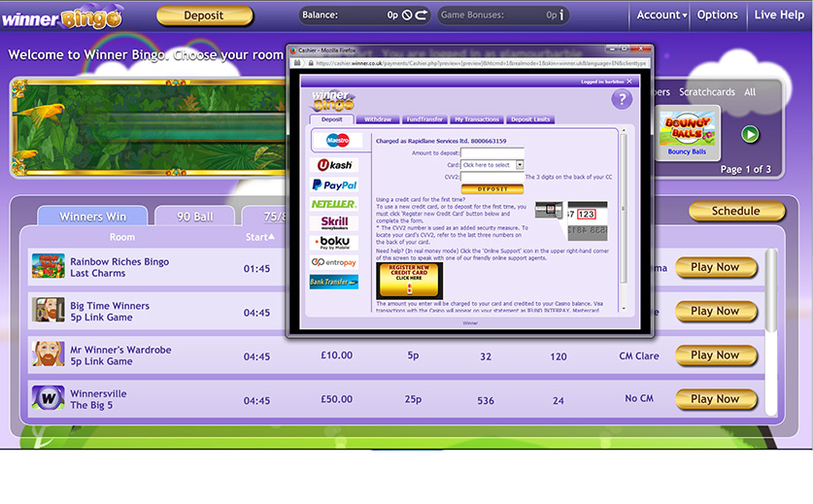Screen dimensions: 813x504
Task: Choose the Bank Transfer option
Action: tap(334, 282)
